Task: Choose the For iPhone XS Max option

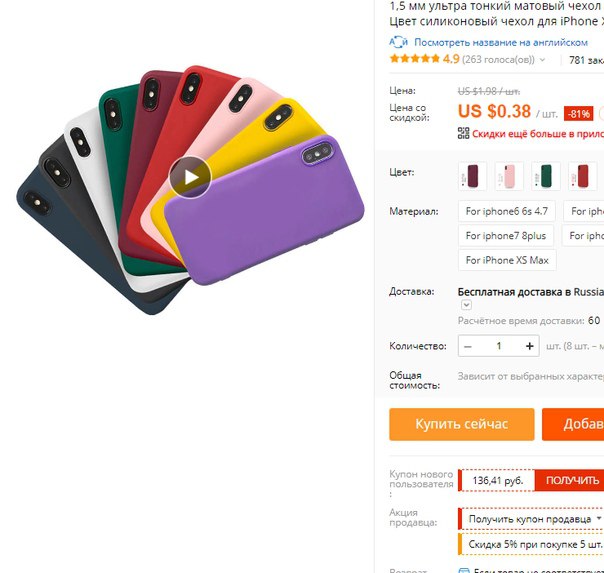Action: click(x=507, y=260)
